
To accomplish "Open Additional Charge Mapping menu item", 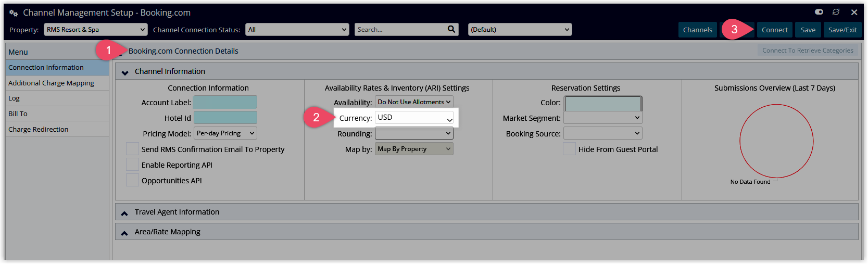I will (57, 83).
